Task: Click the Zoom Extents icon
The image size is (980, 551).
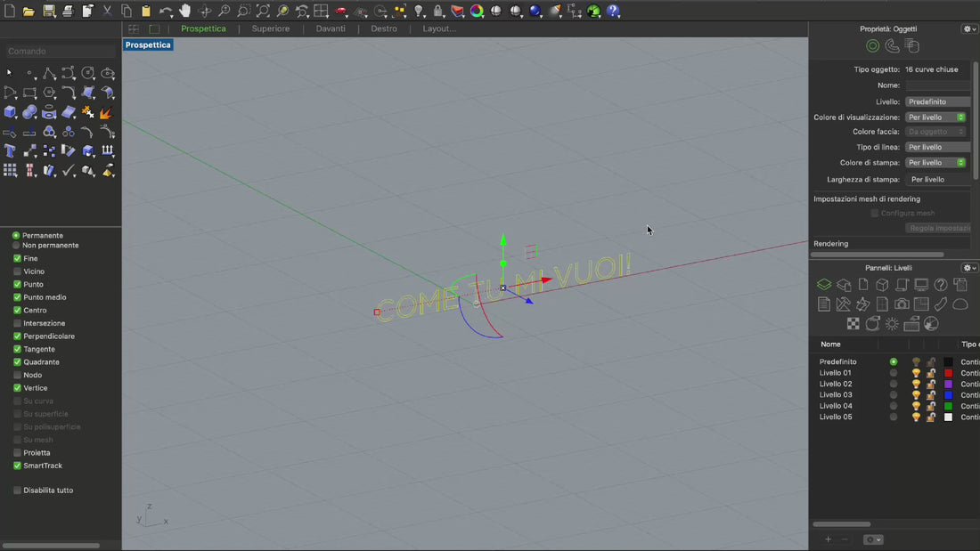Action: coord(263,11)
